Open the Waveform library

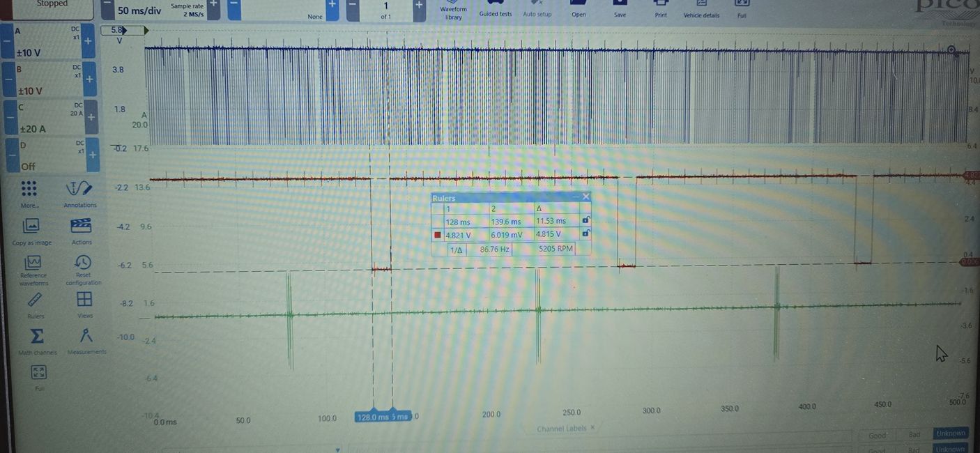point(454,10)
